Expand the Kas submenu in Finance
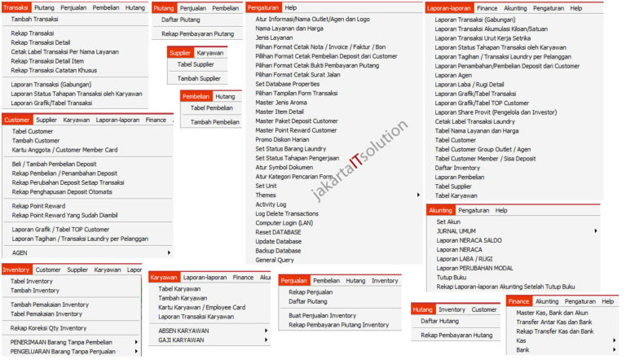 pos(614,340)
